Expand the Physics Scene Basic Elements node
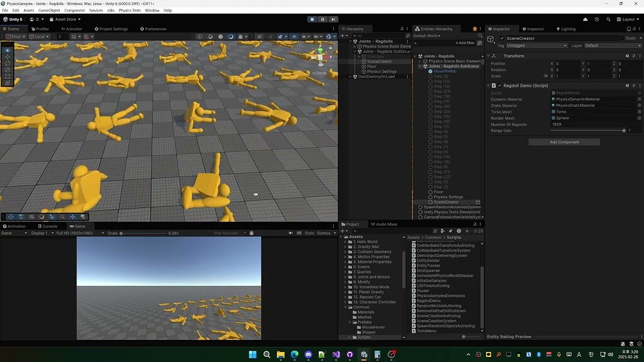644x362 pixels. click(355, 47)
